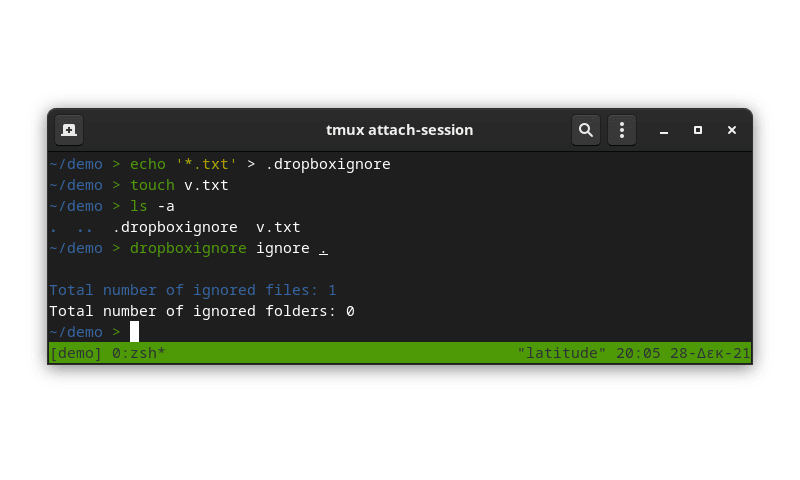This screenshot has width=800, height=480.
Task: Click the white terminal cursor block
Action: (134, 332)
